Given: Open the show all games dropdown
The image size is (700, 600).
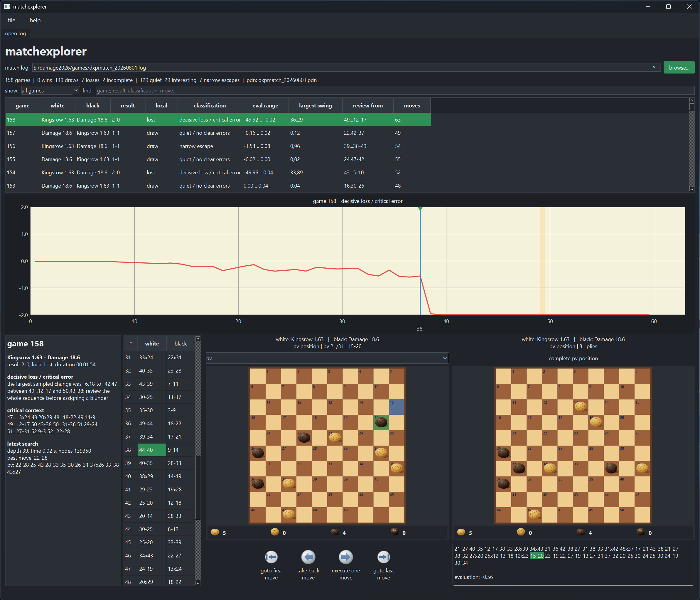Looking at the screenshot, I should click(50, 90).
